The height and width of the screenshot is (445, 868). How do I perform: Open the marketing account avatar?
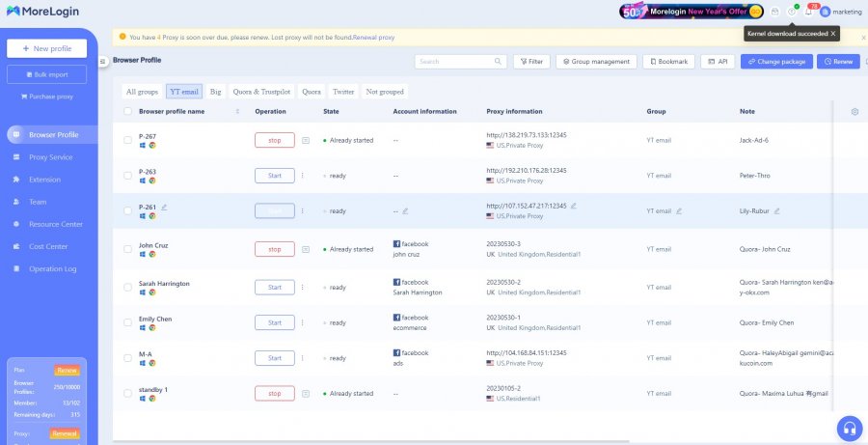pos(826,12)
